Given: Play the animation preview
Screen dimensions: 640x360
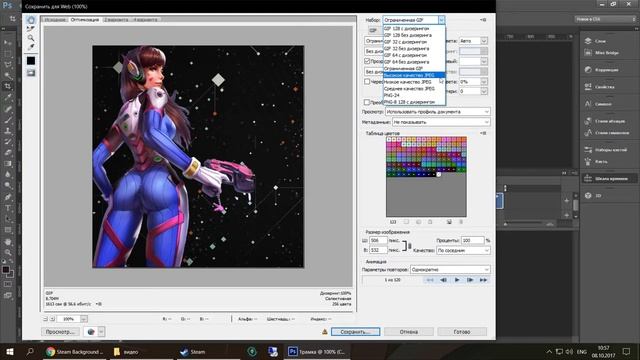Looking at the screenshot, I should tap(457, 280).
